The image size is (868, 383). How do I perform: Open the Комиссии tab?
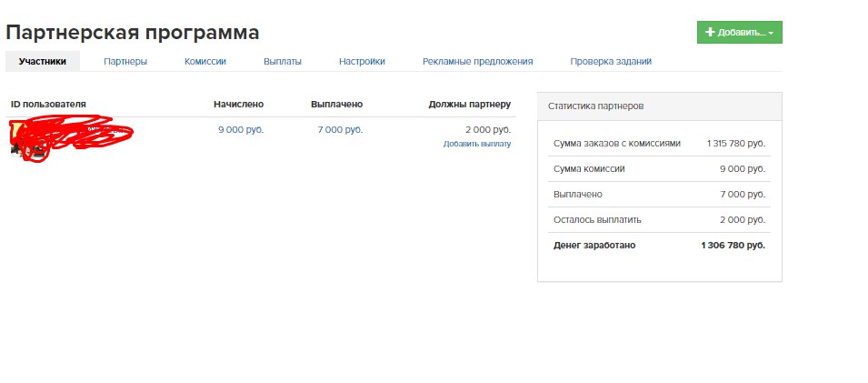(x=205, y=62)
